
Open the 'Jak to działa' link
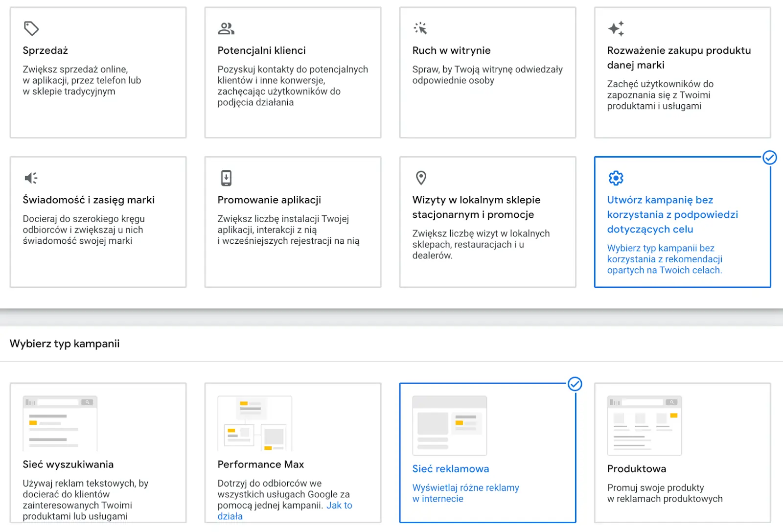pos(339,506)
